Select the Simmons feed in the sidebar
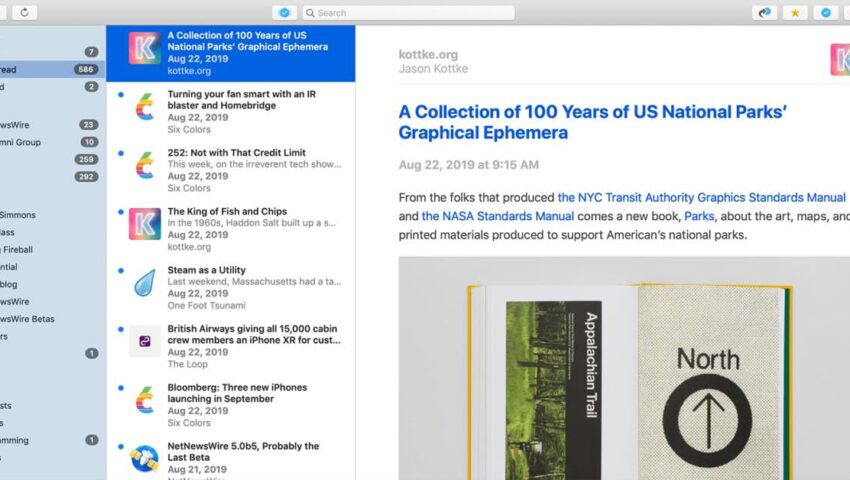 pos(51,215)
